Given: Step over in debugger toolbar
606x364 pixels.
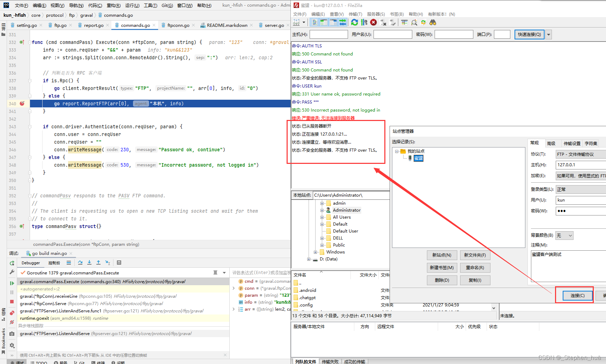Looking at the screenshot, I should click(x=80, y=263).
